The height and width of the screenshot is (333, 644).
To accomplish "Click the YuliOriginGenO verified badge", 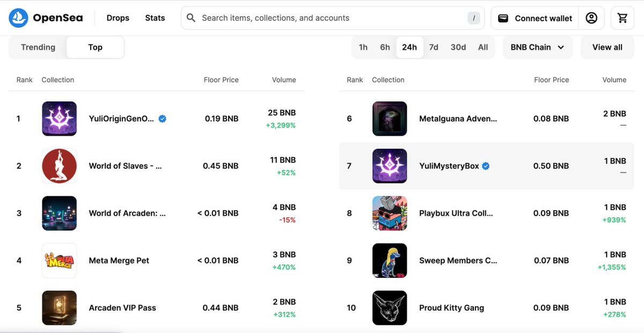I will click(162, 119).
